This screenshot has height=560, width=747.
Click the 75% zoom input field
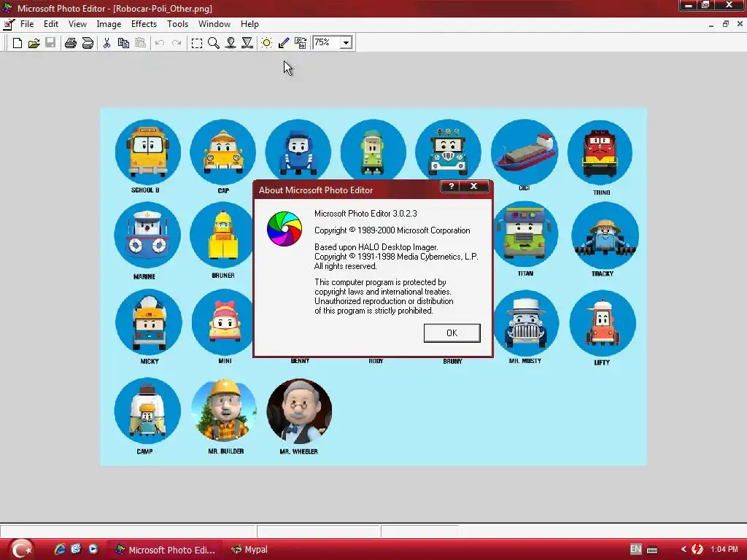(x=327, y=43)
